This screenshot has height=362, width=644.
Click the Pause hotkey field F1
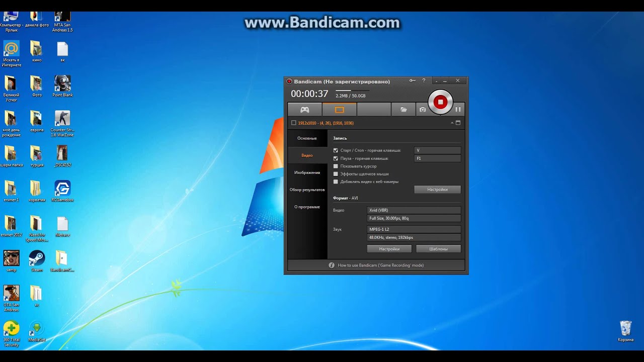point(437,158)
